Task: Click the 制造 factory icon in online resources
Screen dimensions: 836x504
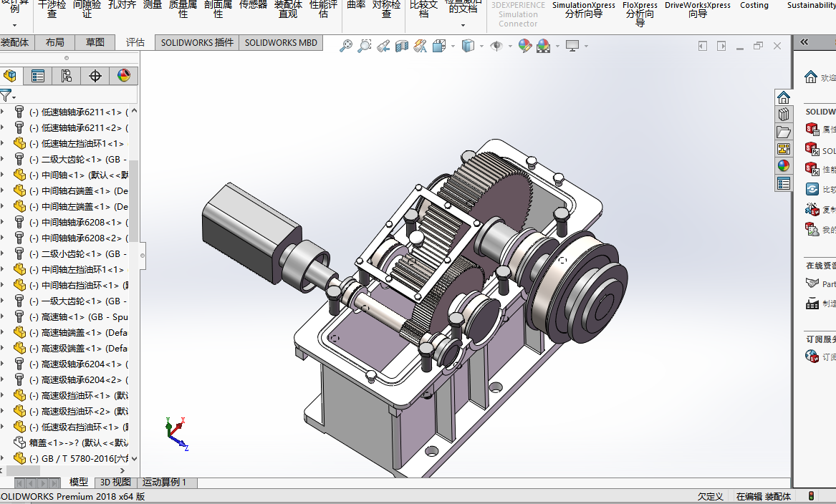Action: point(812,304)
